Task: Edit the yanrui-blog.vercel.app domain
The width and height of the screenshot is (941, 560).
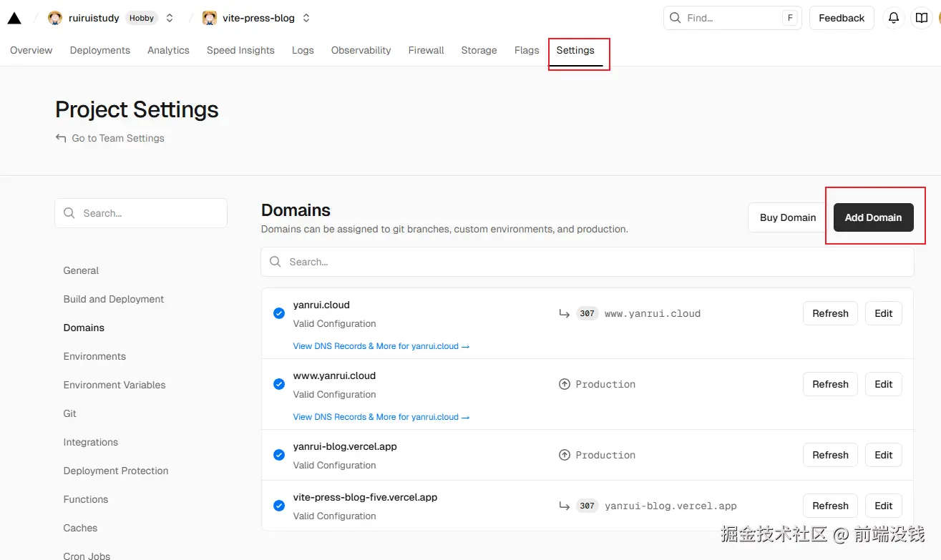Action: 883,455
